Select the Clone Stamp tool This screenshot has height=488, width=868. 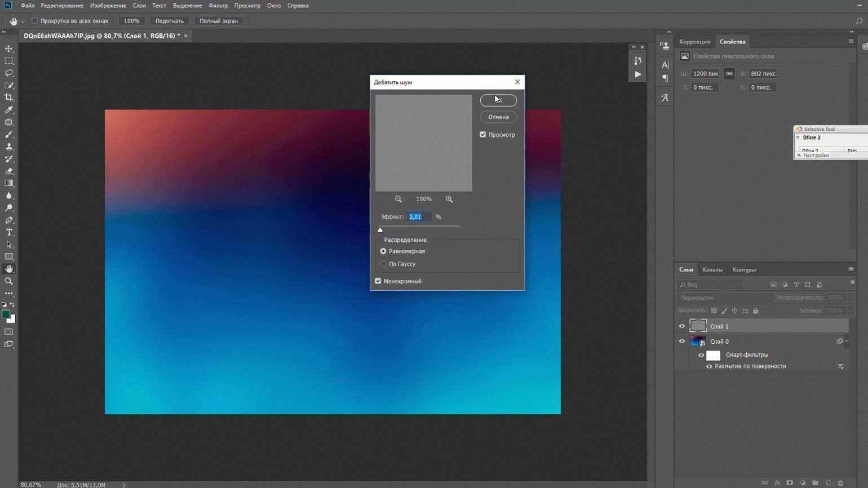[x=9, y=147]
